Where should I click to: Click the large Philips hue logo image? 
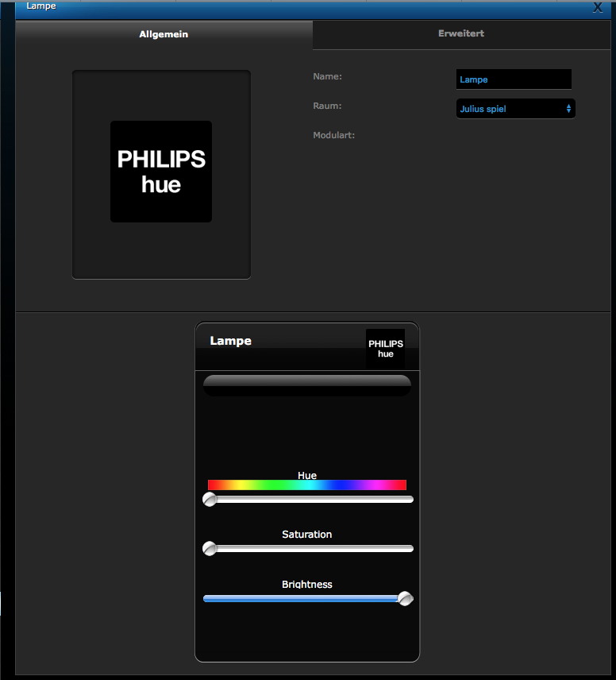(161, 172)
